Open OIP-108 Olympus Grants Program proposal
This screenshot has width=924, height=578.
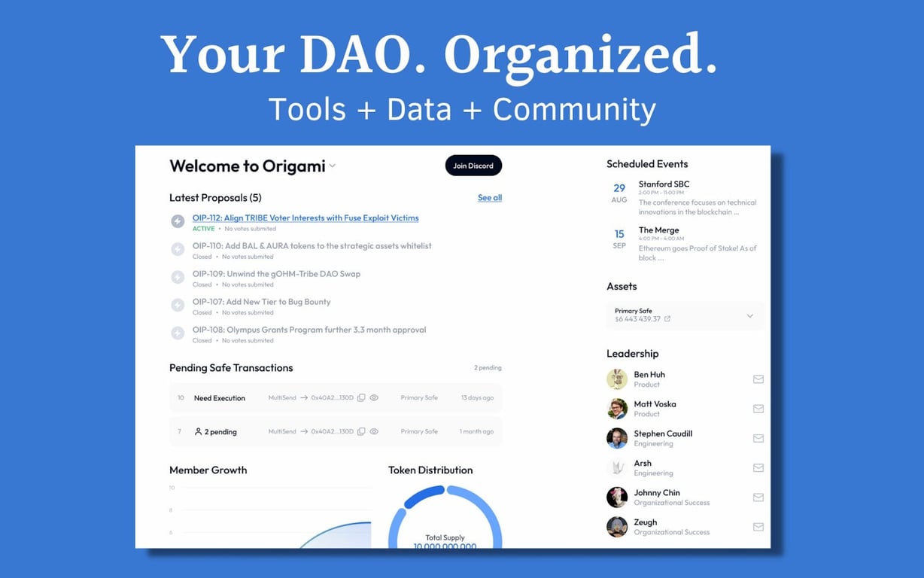pyautogui.click(x=309, y=330)
